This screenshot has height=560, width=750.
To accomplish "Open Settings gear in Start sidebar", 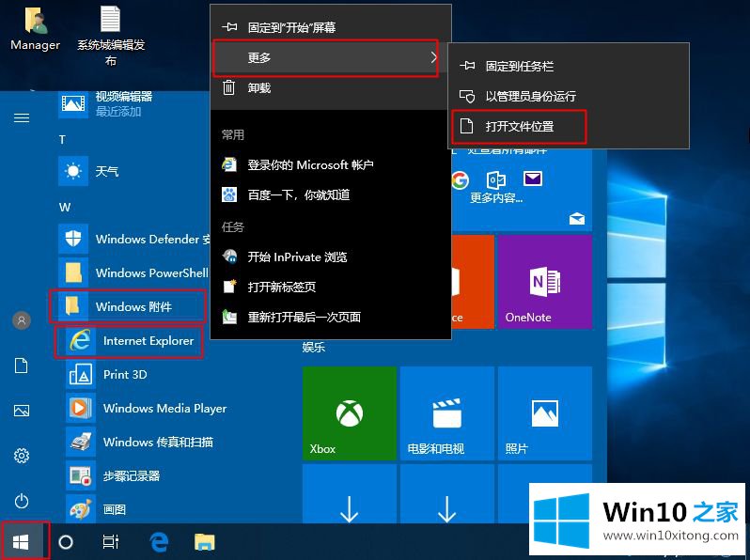I will (22, 456).
